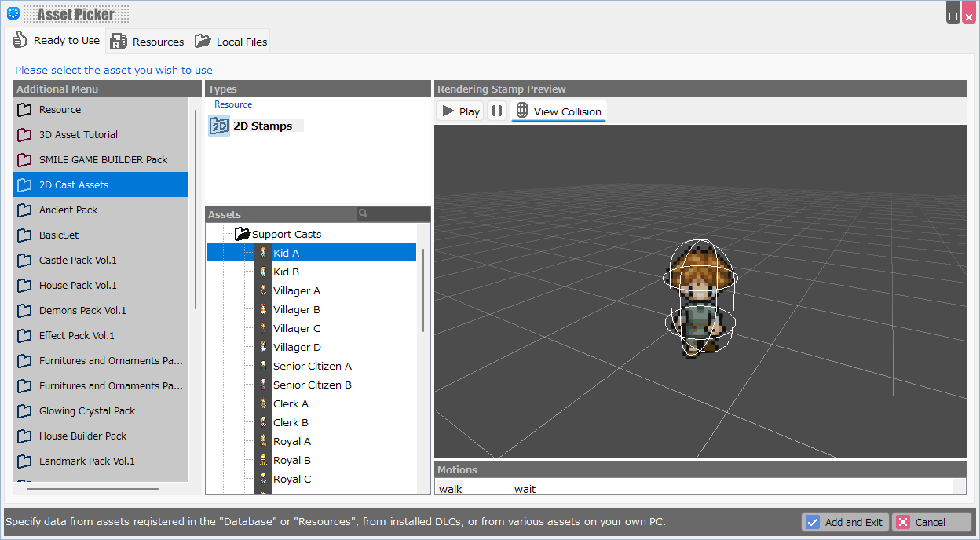
Task: Click the Add and Exit button
Action: (844, 522)
